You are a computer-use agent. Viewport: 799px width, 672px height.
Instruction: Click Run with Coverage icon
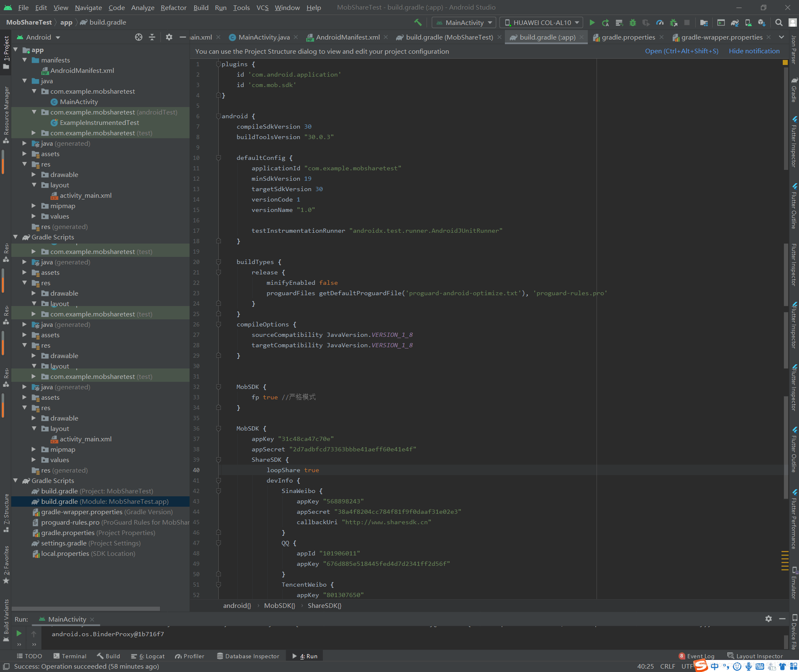(x=646, y=22)
